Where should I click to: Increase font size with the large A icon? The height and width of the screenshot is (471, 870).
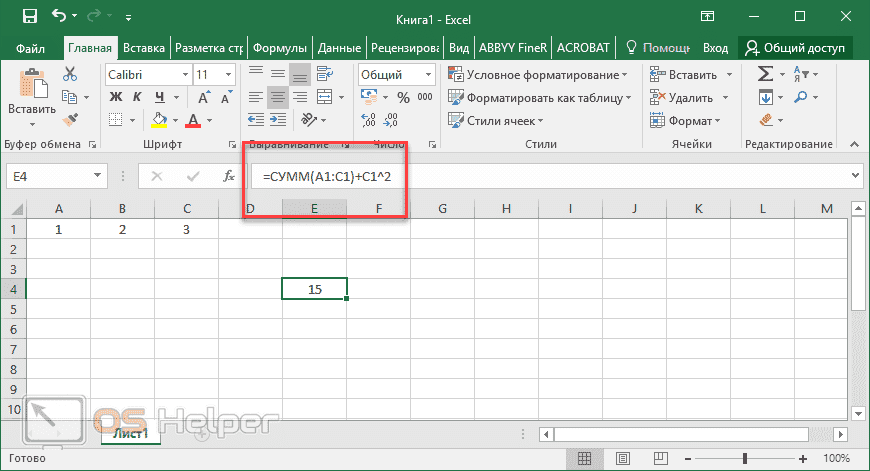(x=204, y=98)
